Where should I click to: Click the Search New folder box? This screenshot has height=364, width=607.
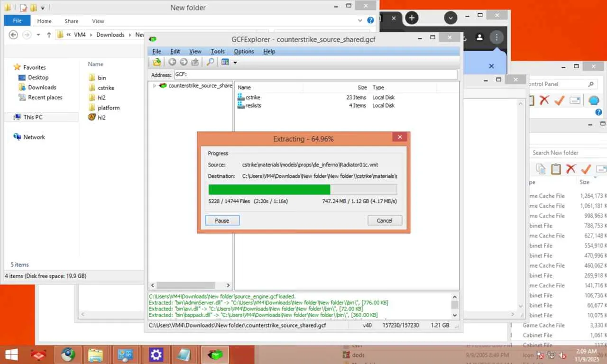568,153
